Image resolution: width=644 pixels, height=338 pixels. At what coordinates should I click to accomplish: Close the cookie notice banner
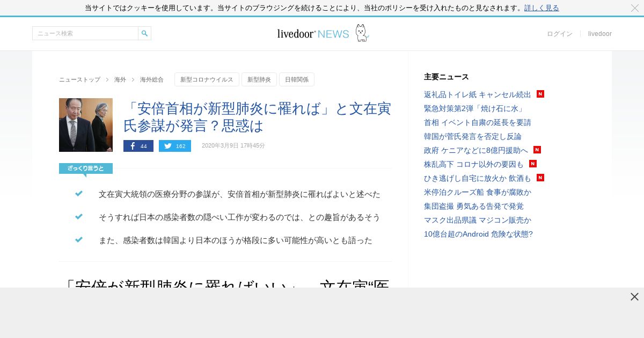pyautogui.click(x=635, y=8)
